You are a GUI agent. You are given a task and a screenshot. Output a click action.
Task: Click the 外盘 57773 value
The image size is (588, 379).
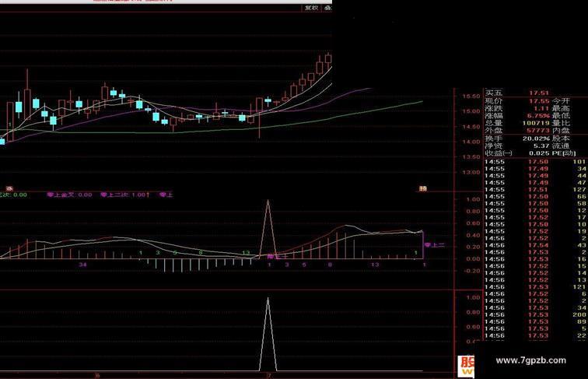(x=538, y=131)
